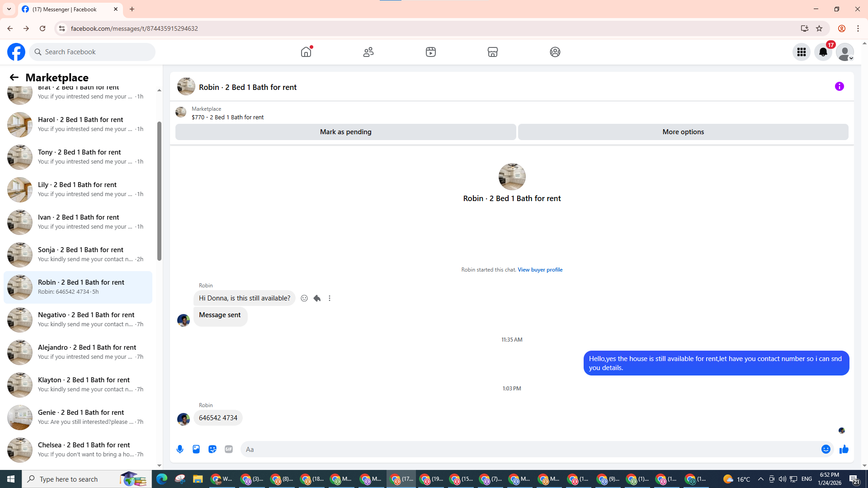The image size is (868, 488).
Task: Click the voice clip microphone icon
Action: pos(180,449)
